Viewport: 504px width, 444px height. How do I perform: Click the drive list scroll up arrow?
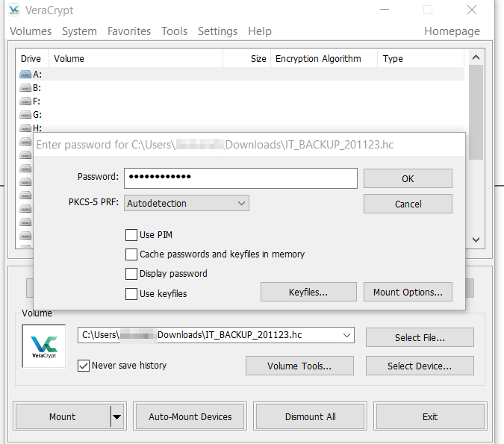[x=476, y=57]
